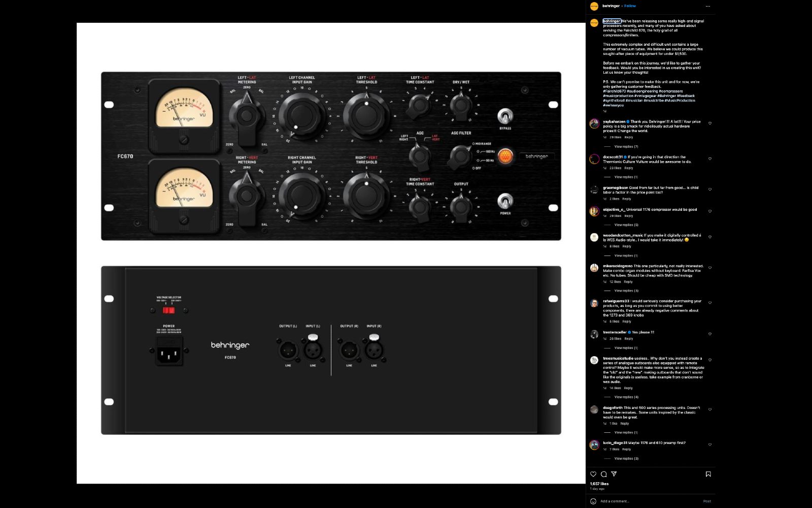812x508 pixels.
Task: Open lucio_diego31's avatar
Action: pyautogui.click(x=594, y=444)
